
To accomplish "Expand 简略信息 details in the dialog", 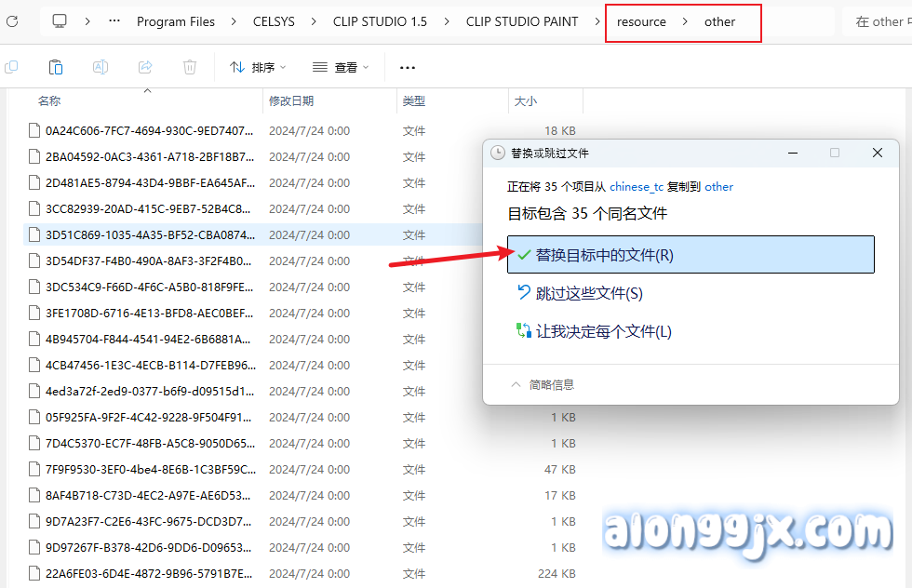I will click(x=542, y=384).
